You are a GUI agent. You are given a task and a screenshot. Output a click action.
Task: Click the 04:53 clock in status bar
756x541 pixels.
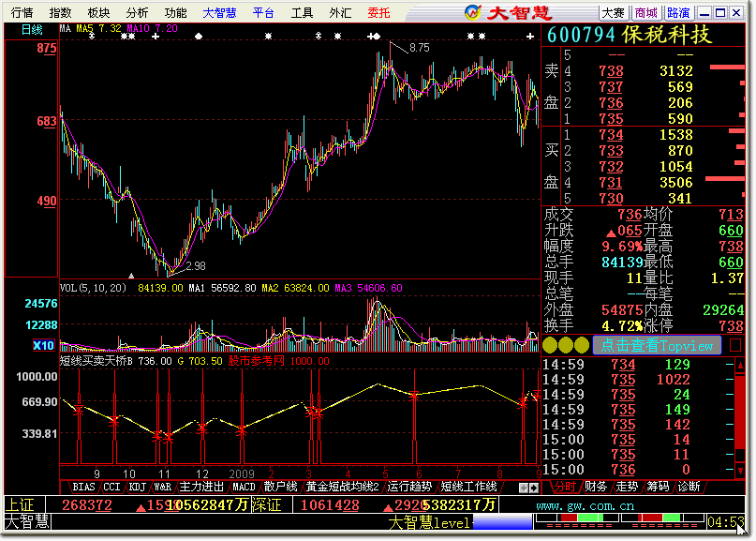(x=726, y=522)
